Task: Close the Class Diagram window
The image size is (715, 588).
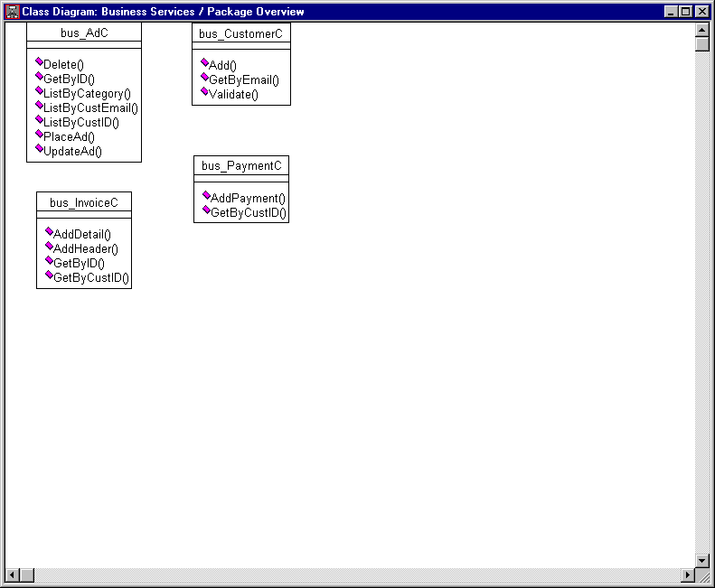Action: click(702, 12)
